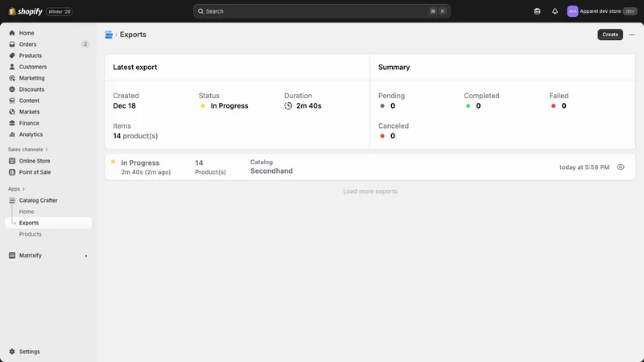Click the Pending count
Screen dimensions: 644x362
[393, 106]
